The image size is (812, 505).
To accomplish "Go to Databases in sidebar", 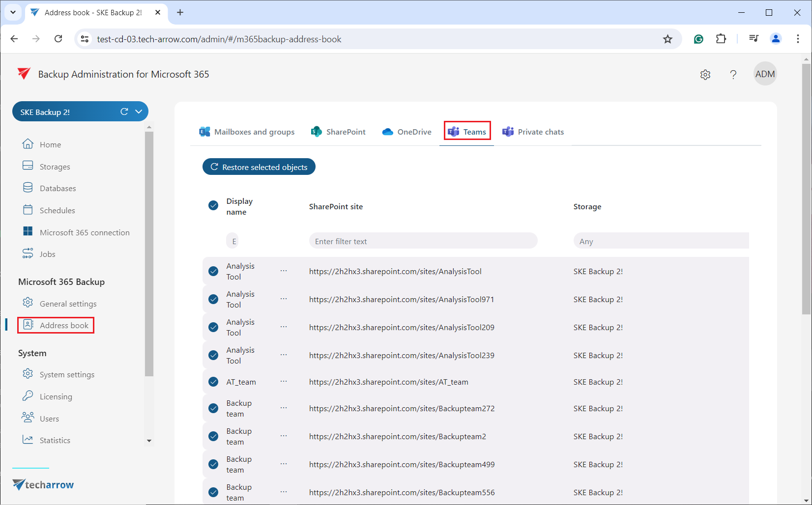I will point(58,188).
